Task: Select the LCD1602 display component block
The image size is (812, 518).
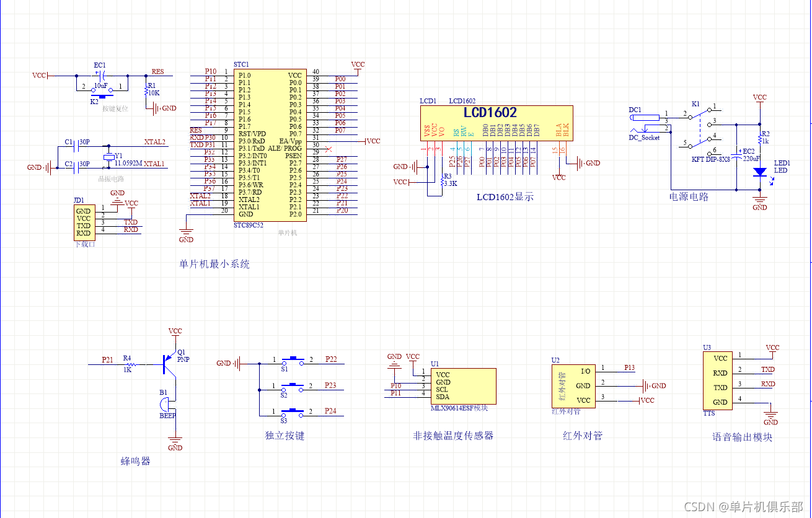Action: click(x=496, y=123)
